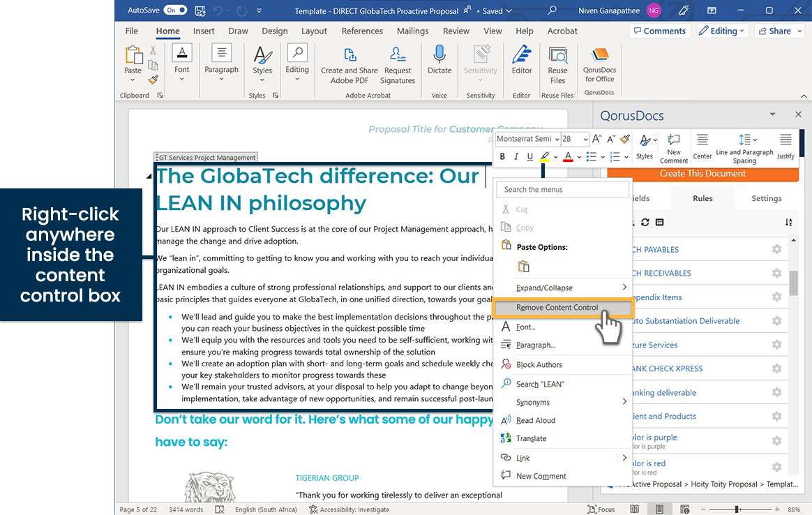Open the font size 28 dropdown

(586, 139)
